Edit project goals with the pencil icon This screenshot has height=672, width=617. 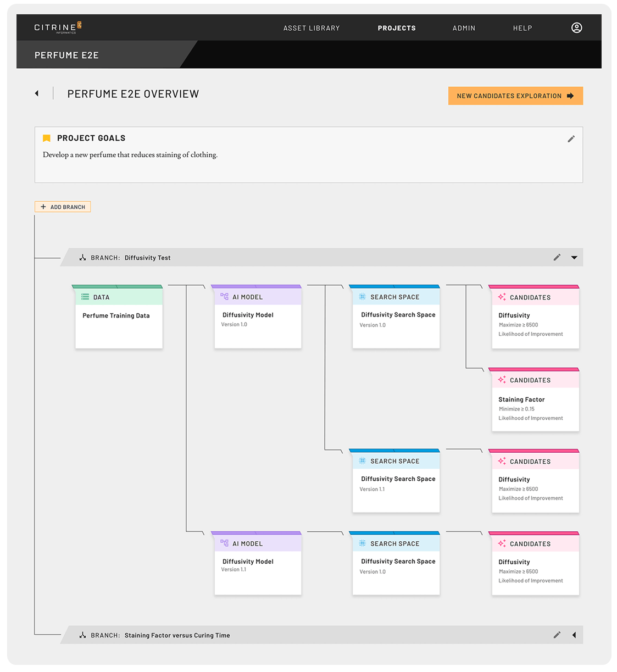[571, 139]
